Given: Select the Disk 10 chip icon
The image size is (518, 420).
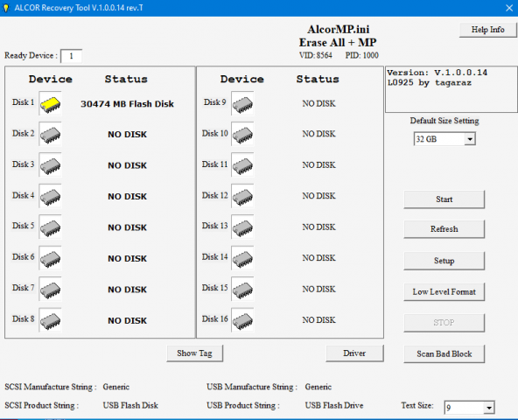Looking at the screenshot, I should [x=242, y=134].
